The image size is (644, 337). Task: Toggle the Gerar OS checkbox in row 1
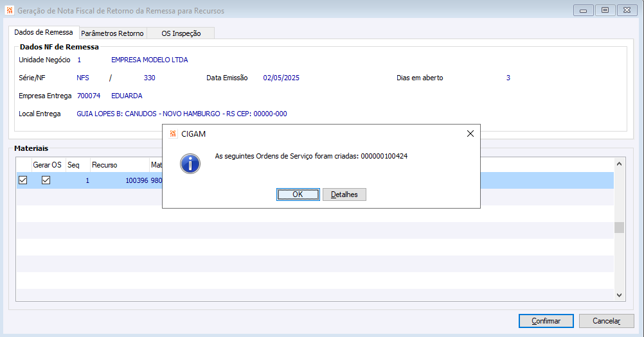(46, 180)
